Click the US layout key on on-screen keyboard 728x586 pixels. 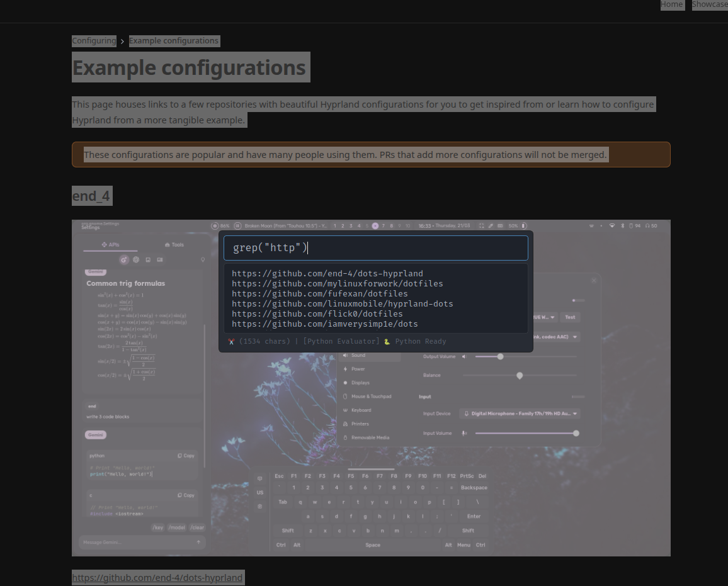260,493
